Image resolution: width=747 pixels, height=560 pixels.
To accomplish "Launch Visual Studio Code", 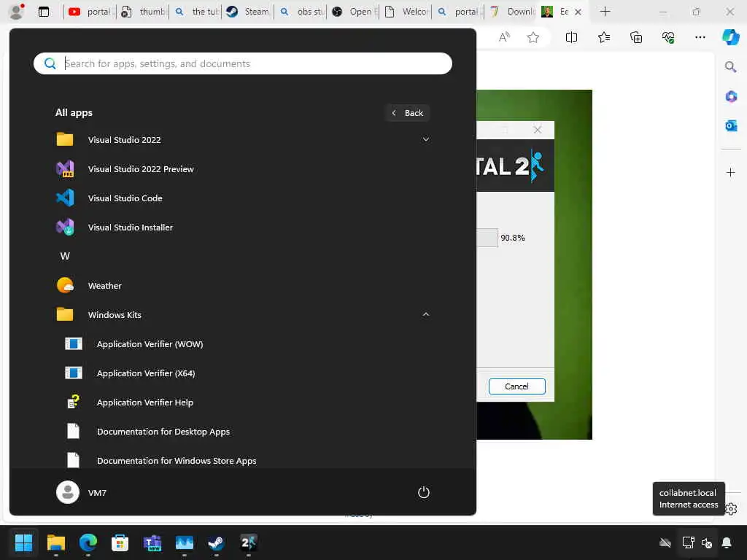I will 243,198.
